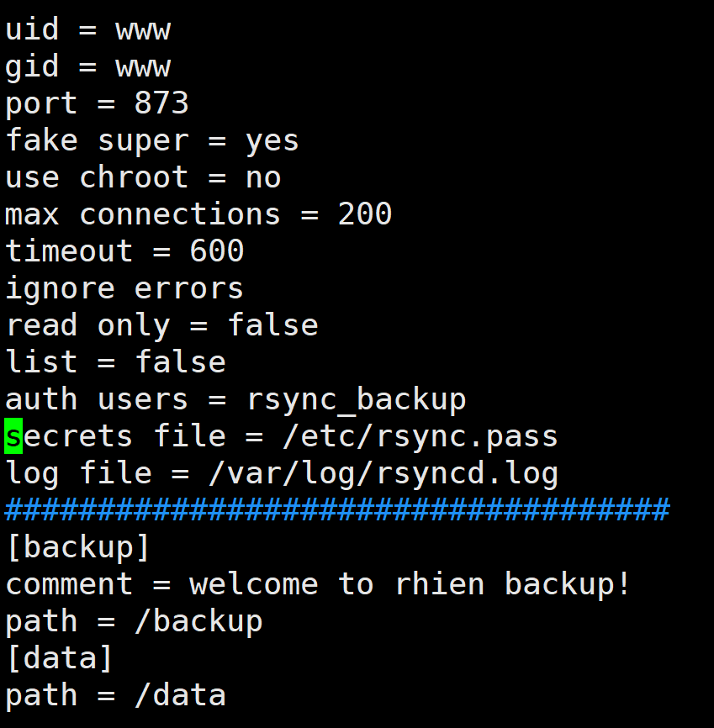Click the 'ignore errors' line
Image resolution: width=714 pixels, height=728 pixels.
124,288
